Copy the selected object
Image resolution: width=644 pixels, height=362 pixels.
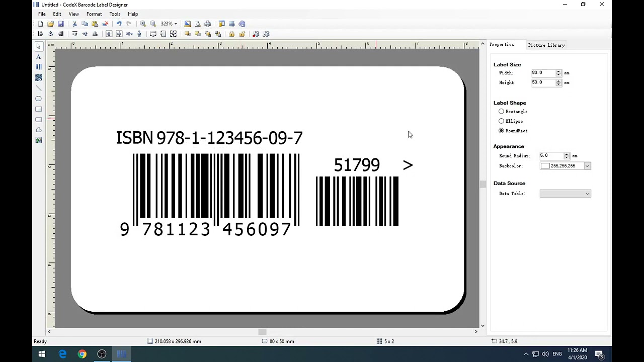click(85, 24)
